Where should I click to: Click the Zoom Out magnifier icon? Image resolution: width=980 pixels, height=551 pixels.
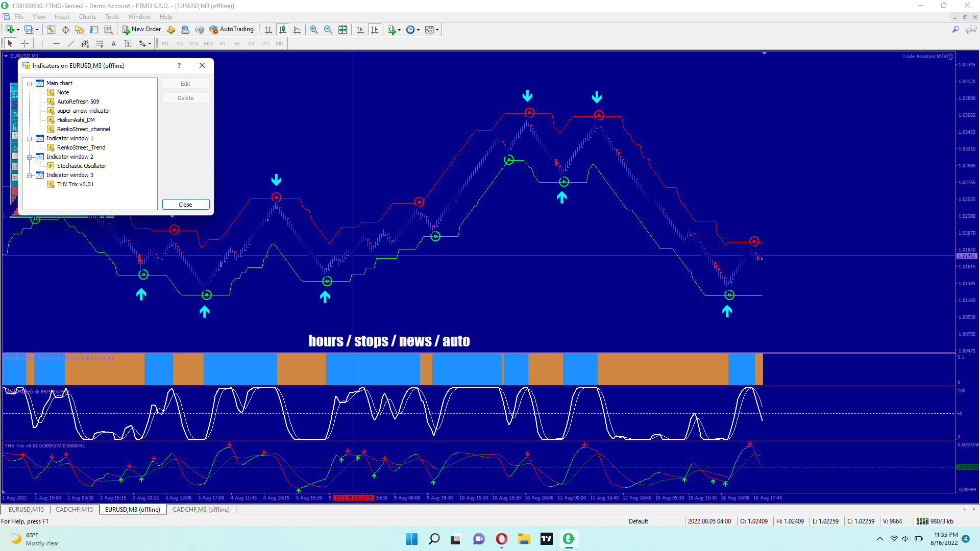click(328, 30)
